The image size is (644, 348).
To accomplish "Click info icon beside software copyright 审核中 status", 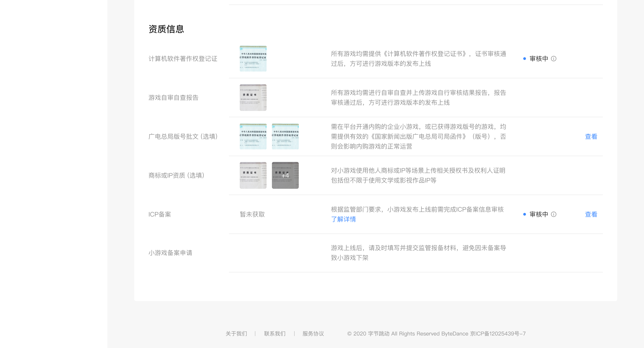I will point(553,59).
